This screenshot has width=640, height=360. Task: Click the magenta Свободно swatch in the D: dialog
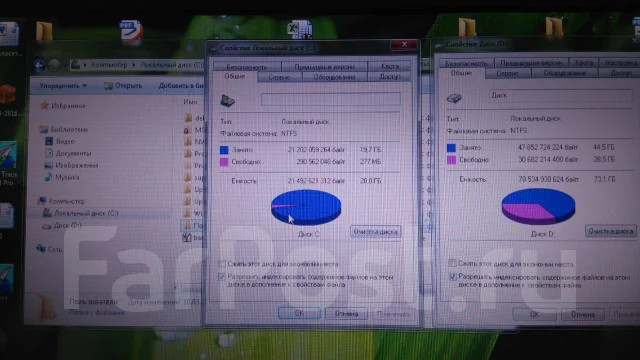[451, 160]
